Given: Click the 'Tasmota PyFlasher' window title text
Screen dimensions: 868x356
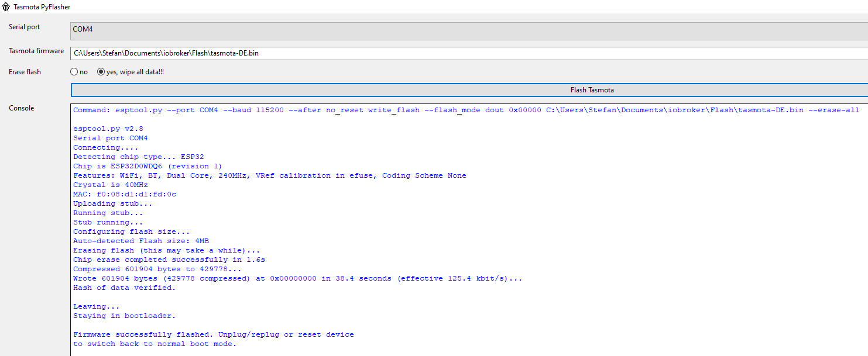Looking at the screenshot, I should (x=42, y=6).
